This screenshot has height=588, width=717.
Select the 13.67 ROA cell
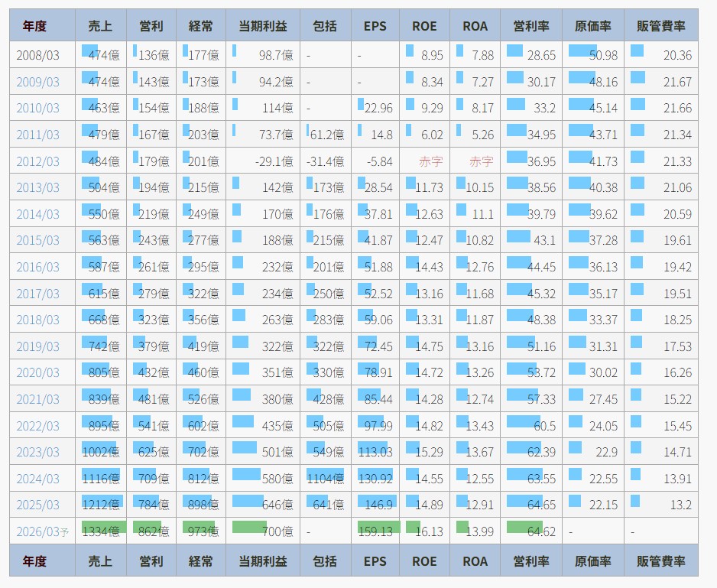pos(475,452)
